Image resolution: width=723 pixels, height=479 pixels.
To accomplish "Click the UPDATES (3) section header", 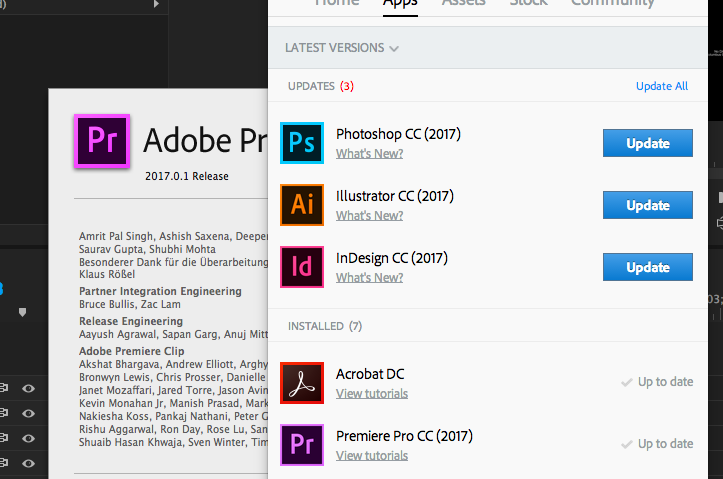I will click(x=321, y=86).
